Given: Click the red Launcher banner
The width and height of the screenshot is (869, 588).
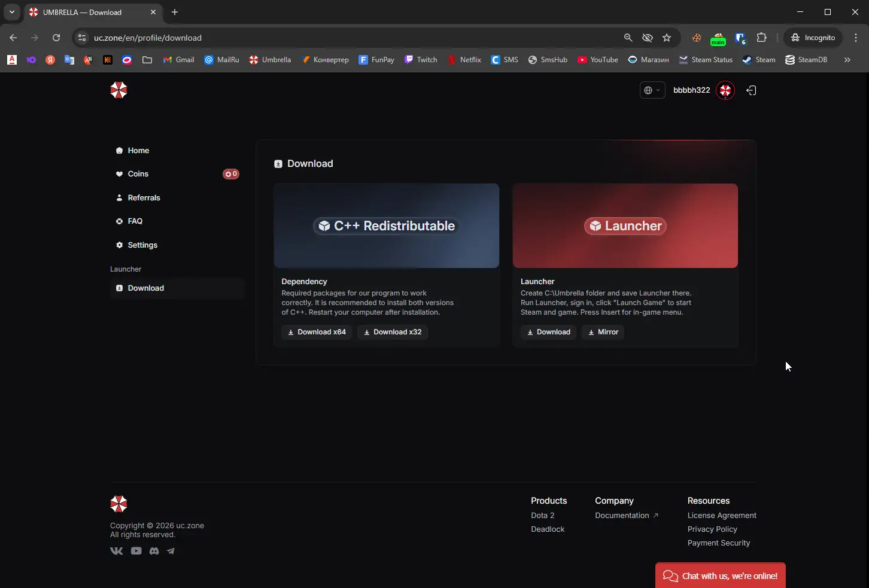Looking at the screenshot, I should pos(625,226).
